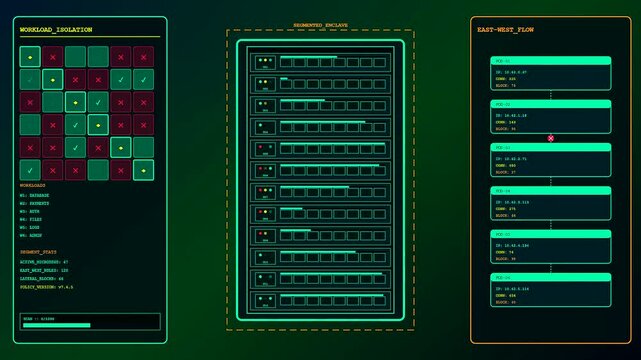This screenshot has height=360, width=641.
Task: Click the status LED panel of the first rack unit
Action: coord(265,63)
